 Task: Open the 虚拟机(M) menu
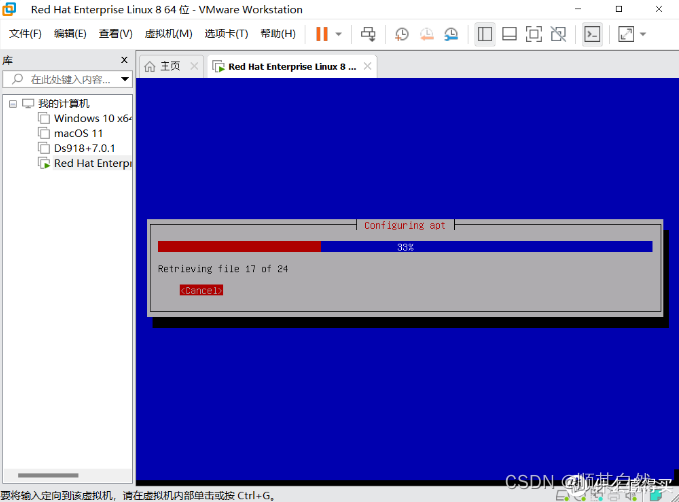(168, 33)
